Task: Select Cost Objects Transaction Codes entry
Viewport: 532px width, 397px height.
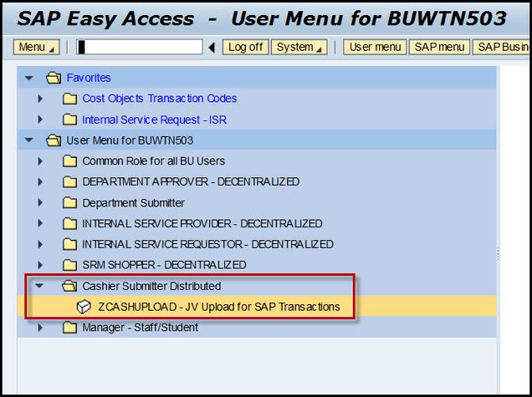Action: [x=160, y=99]
